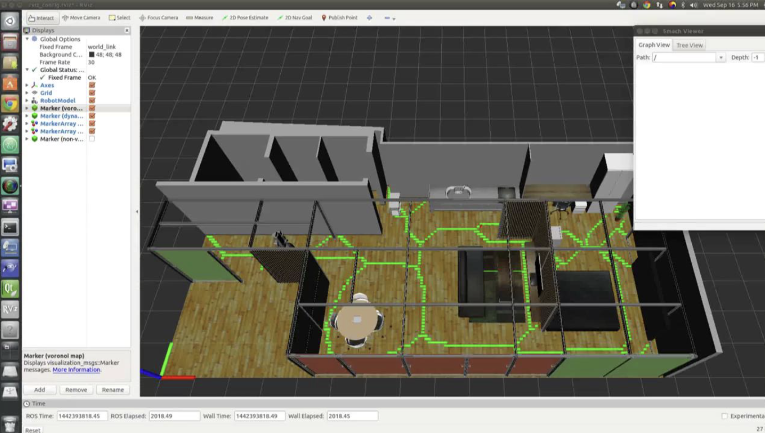This screenshot has width=765, height=433.
Task: Click the Remove display button
Action: pos(76,390)
